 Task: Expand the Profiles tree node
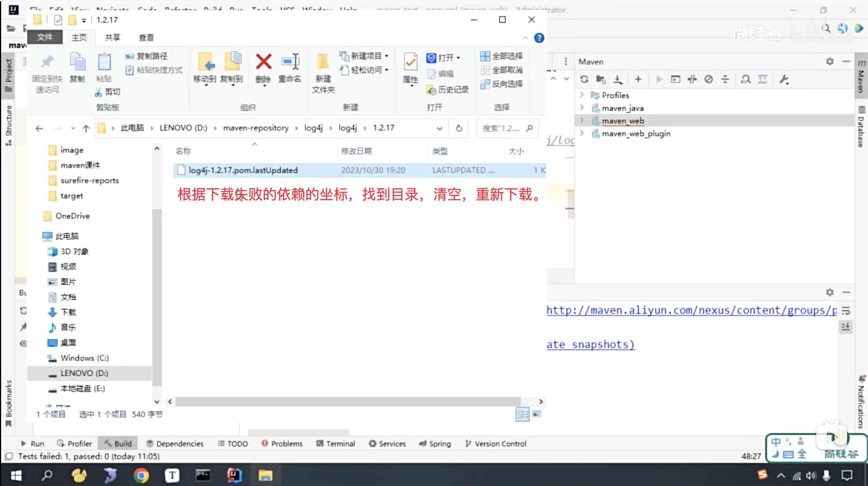[x=582, y=95]
